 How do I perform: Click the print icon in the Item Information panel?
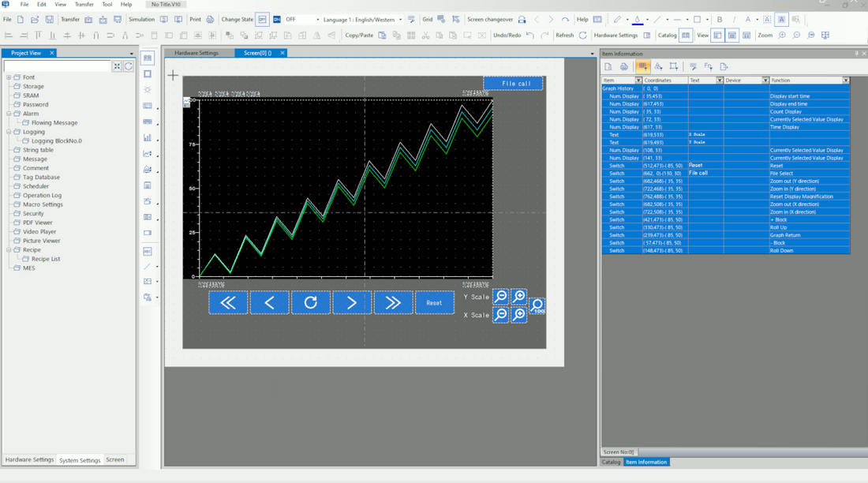[623, 66]
